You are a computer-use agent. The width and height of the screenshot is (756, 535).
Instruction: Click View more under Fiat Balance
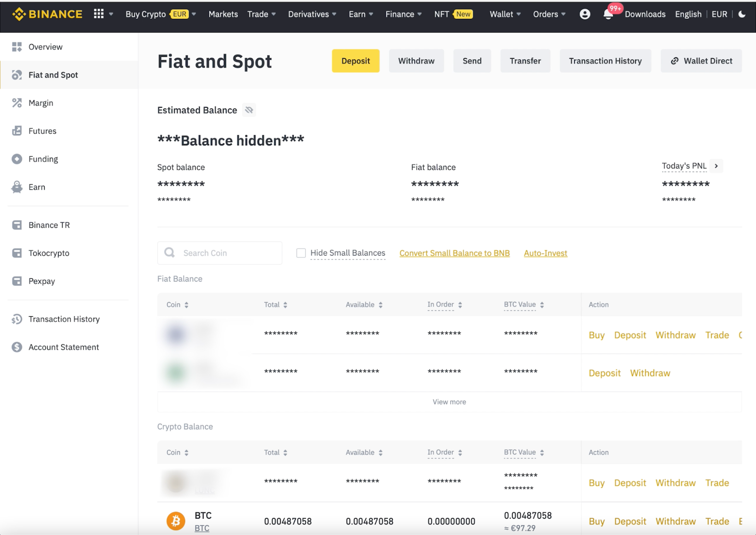pyautogui.click(x=449, y=402)
